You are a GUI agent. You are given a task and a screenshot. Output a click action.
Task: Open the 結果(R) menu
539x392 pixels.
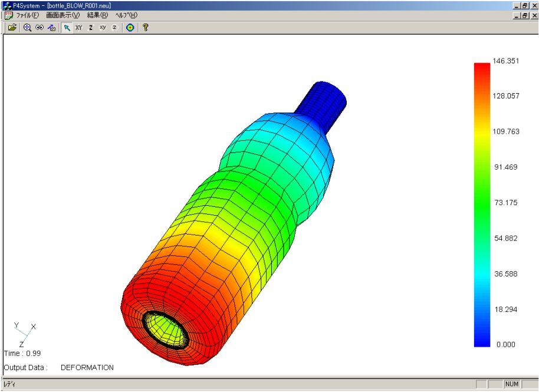pyautogui.click(x=97, y=15)
